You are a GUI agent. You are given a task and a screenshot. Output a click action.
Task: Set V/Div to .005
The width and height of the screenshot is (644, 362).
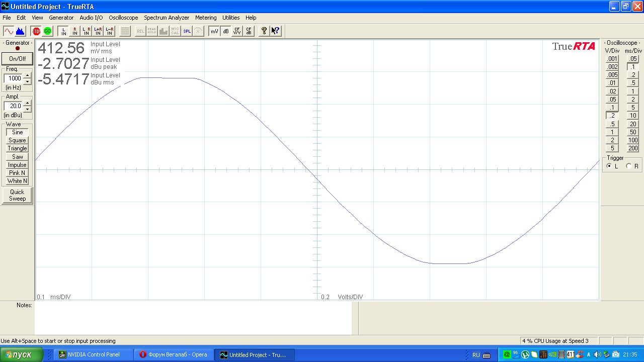point(612,75)
